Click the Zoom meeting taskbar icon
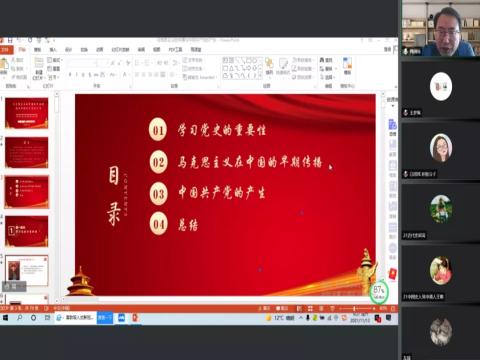480x360 pixels. pyautogui.click(x=121, y=318)
